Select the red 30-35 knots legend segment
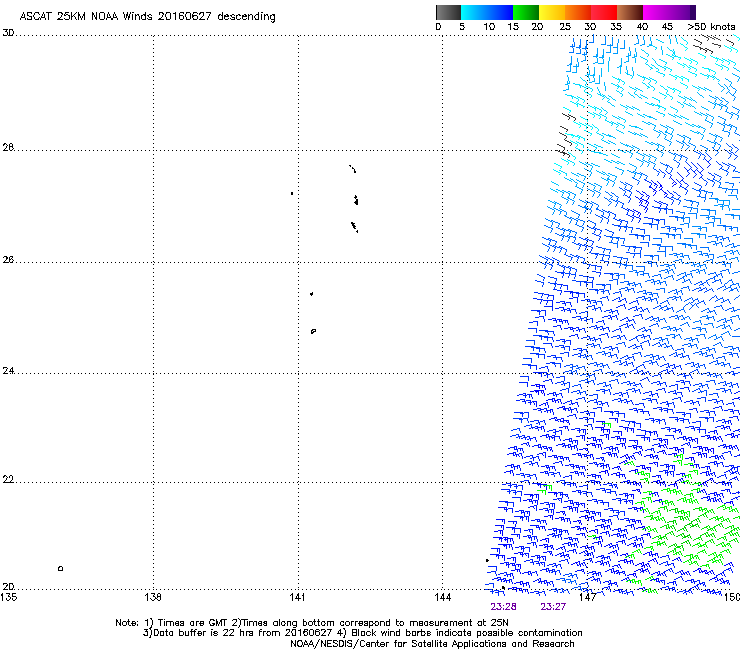This screenshot has width=740, height=650. click(604, 12)
